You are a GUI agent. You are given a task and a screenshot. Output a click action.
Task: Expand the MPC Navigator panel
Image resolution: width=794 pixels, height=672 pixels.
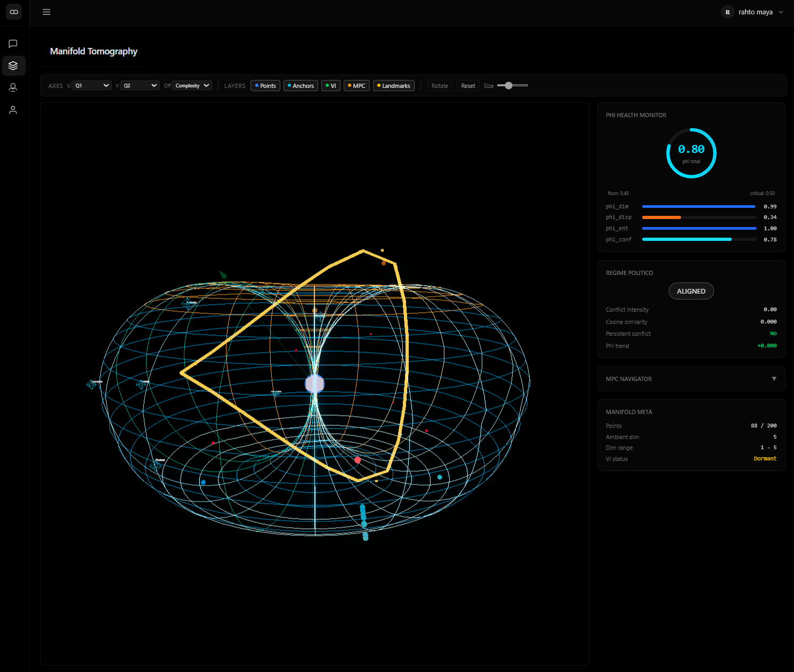tap(774, 379)
